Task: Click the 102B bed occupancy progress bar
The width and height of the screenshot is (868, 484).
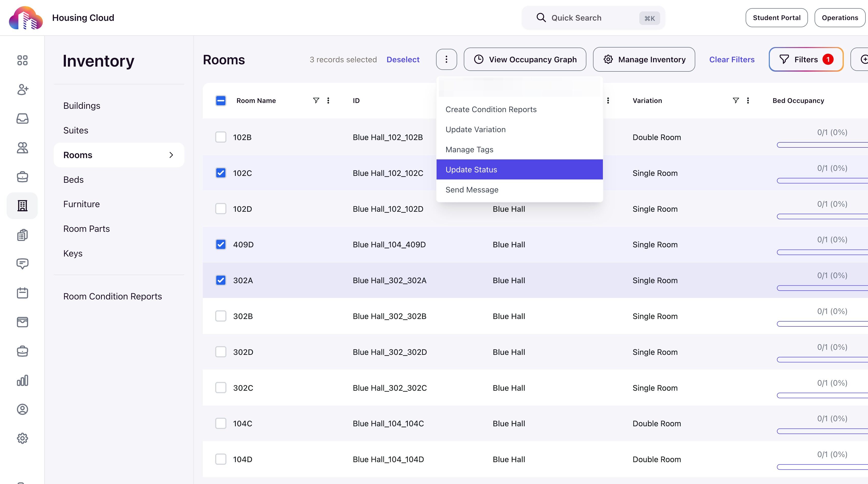Action: tap(822, 145)
